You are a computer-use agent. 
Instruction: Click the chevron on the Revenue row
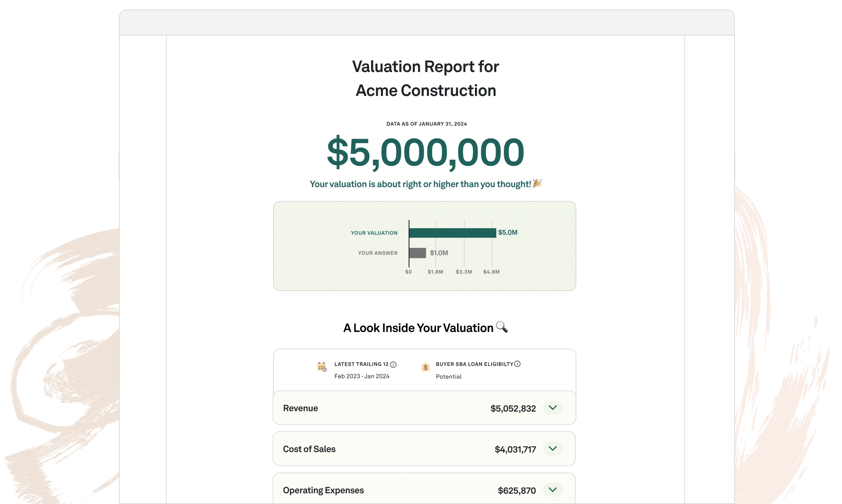553,408
